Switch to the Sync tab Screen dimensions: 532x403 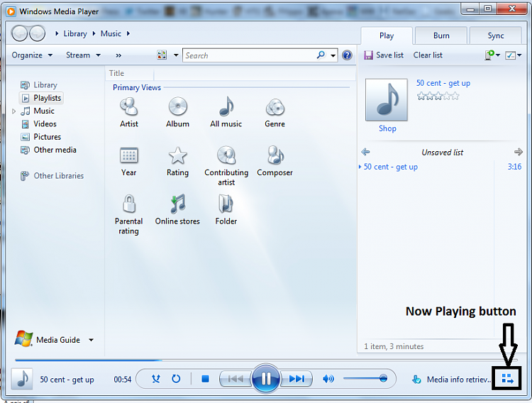(496, 35)
